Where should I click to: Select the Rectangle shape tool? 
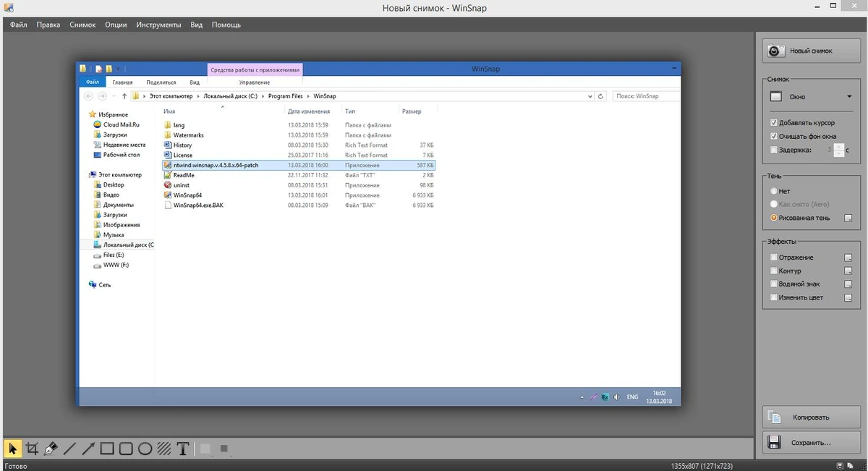[107, 449]
